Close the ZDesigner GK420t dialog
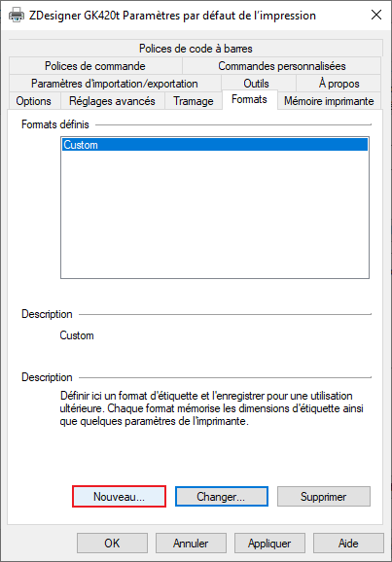This screenshot has width=392, height=562. coord(375,15)
